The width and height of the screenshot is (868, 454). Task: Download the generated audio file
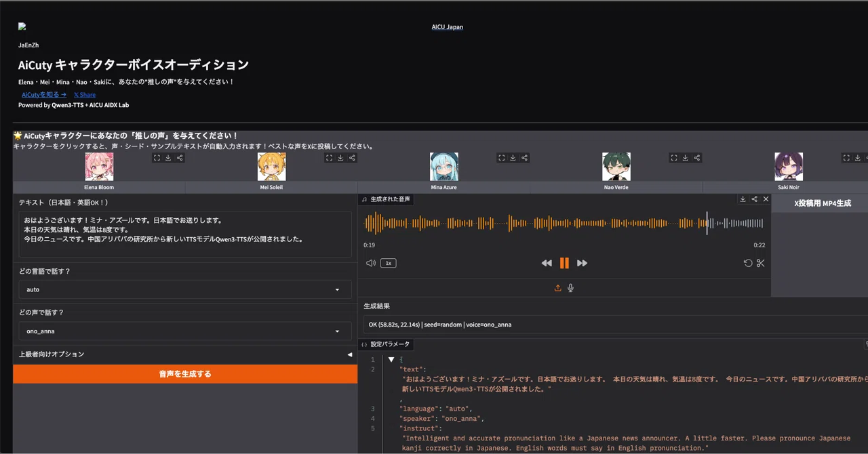(x=743, y=199)
